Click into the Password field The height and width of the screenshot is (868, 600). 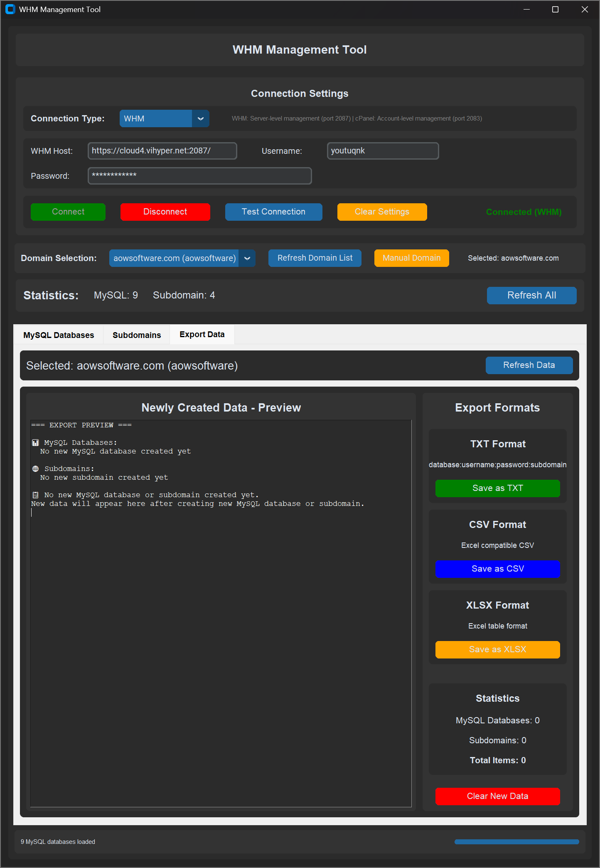point(200,176)
